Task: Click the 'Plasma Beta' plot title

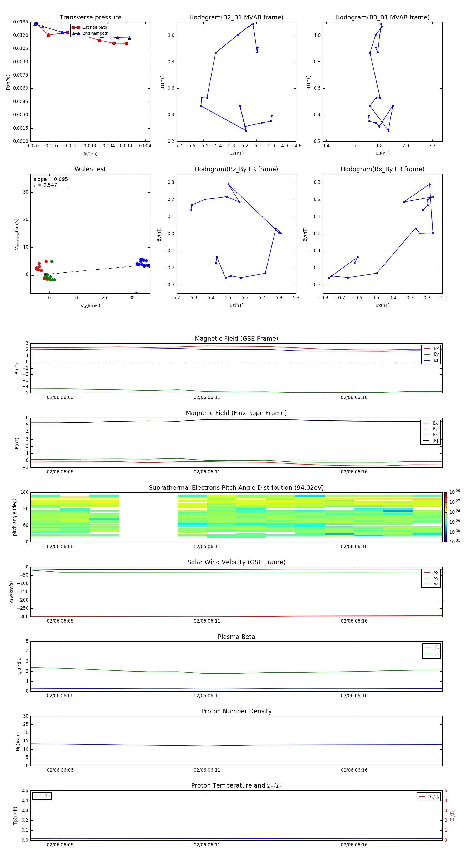Action: (x=236, y=637)
